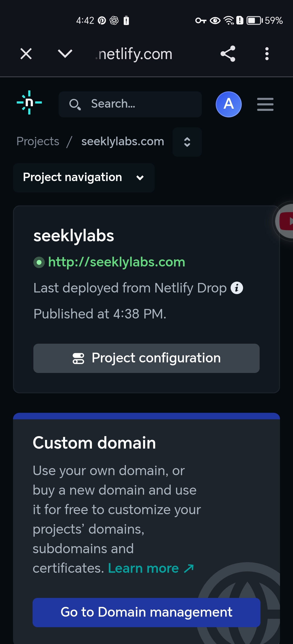Close the browser tab with X

(x=26, y=54)
